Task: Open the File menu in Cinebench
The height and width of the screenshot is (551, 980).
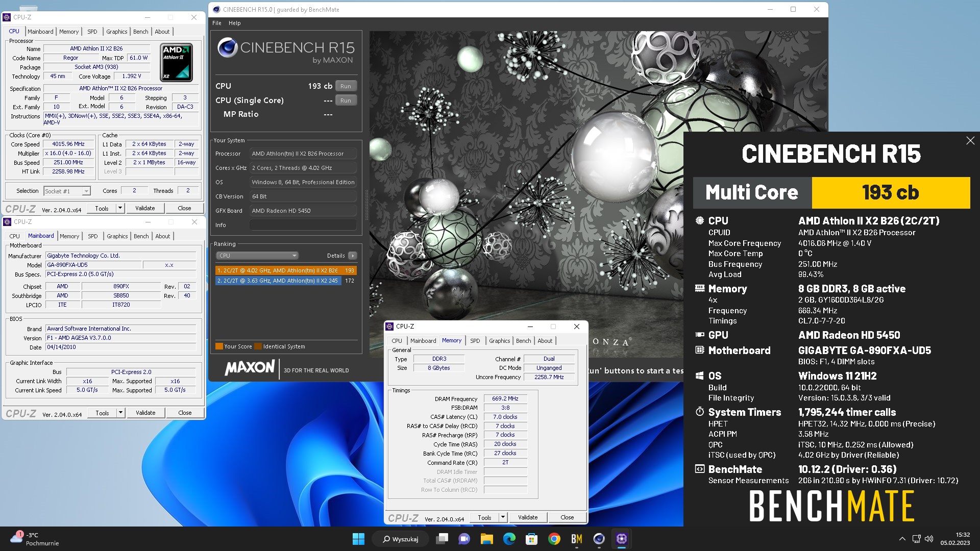Action: pyautogui.click(x=217, y=23)
